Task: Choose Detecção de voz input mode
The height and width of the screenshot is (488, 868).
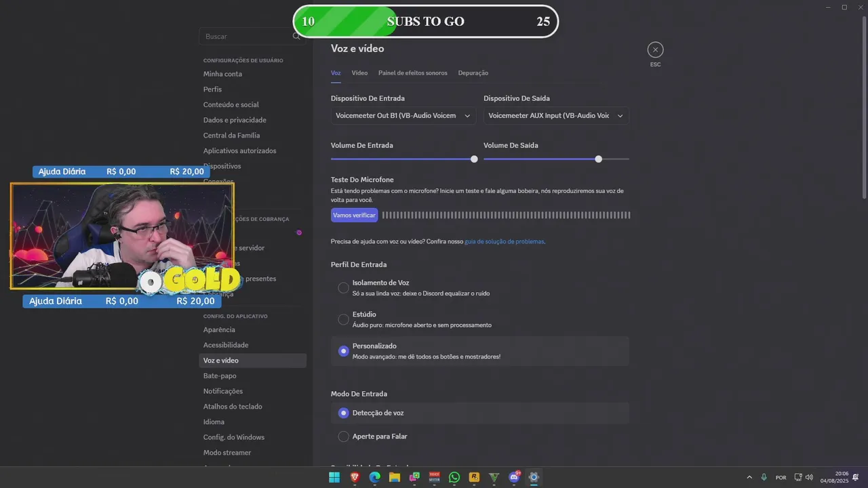Action: [480, 413]
